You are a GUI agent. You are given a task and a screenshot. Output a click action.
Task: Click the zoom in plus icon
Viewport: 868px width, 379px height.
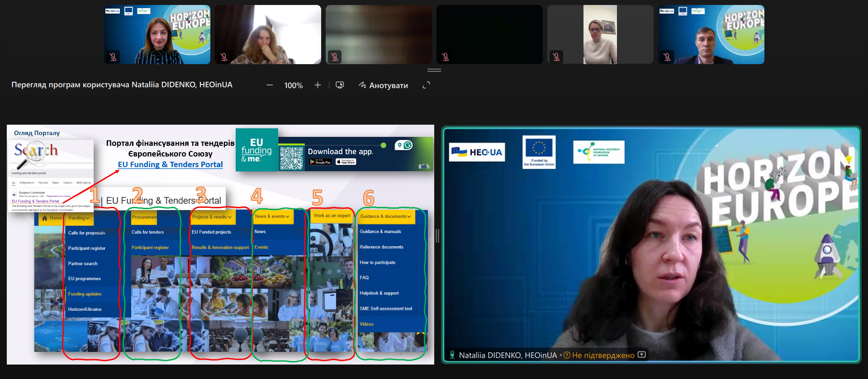318,85
